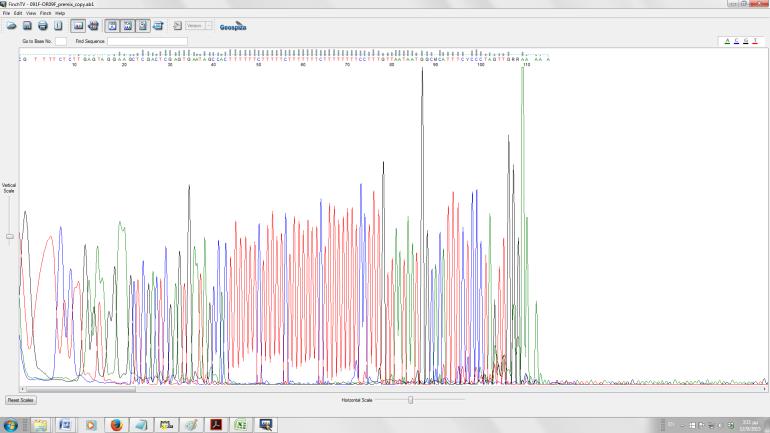
Task: Click the reverse complement toolbar icon
Action: click(93, 26)
